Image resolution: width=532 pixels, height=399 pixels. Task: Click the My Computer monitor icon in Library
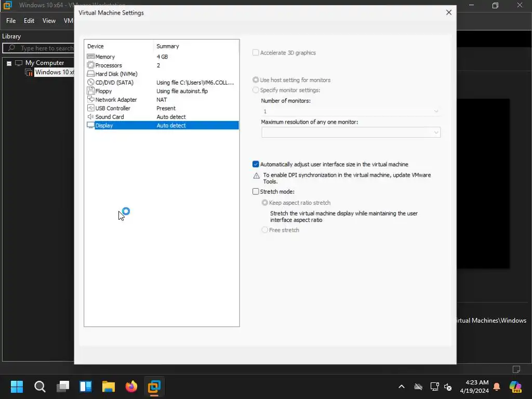point(19,63)
